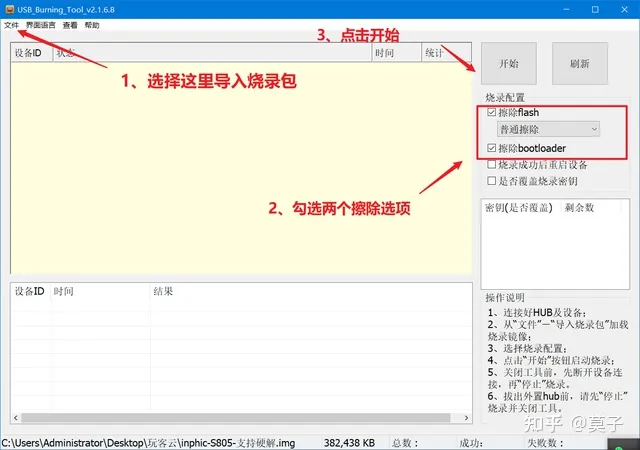This screenshot has height=450, width=640.
Task: Click the 刷新 button
Action: [579, 64]
